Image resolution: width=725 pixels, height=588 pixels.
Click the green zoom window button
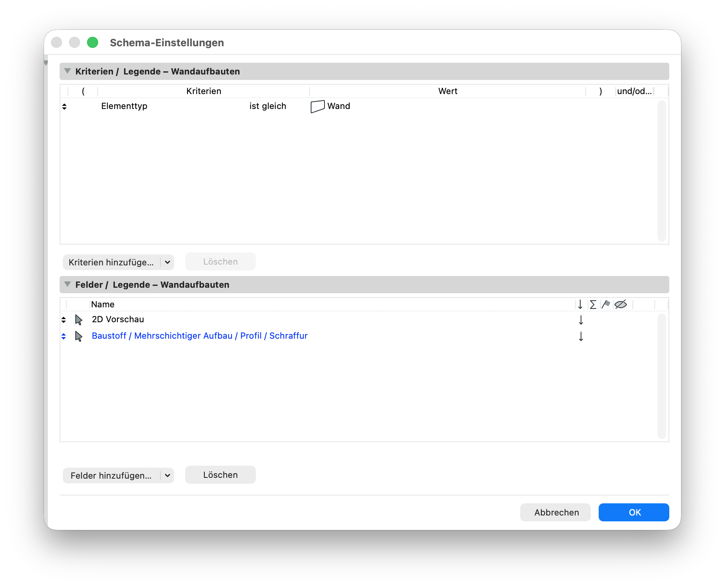pos(93,42)
